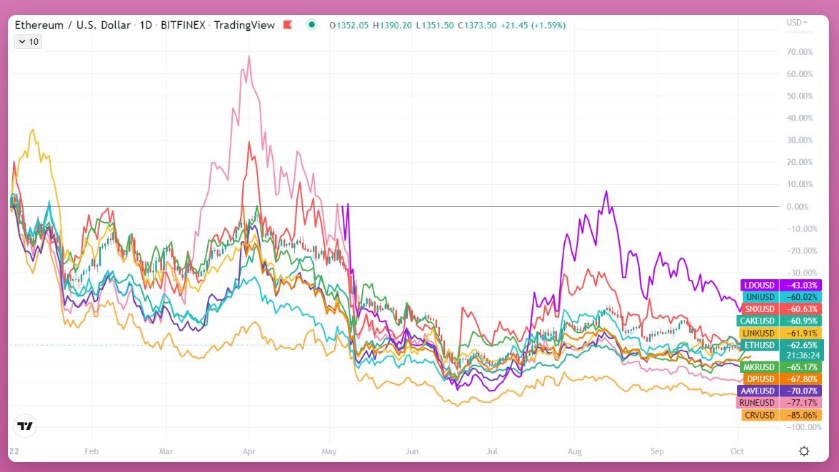Click the AAVEUSD price label
The image size is (839, 472).
(758, 391)
